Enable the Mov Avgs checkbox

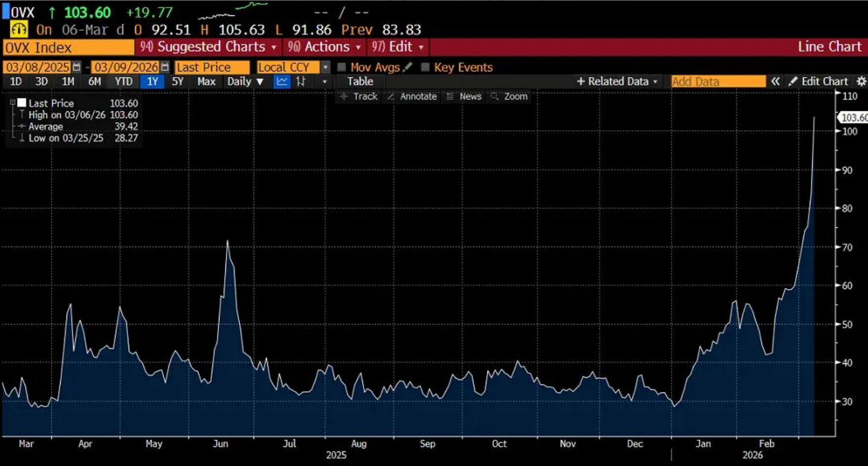(341, 67)
